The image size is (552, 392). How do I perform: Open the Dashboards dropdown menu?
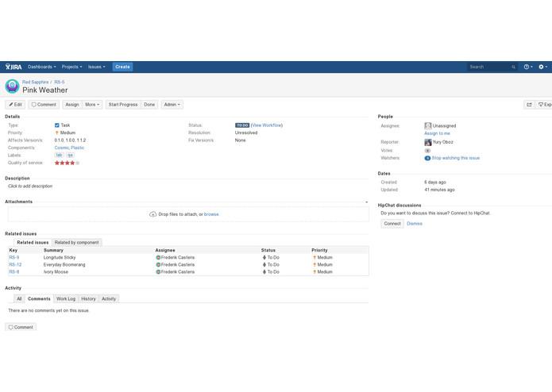(41, 67)
